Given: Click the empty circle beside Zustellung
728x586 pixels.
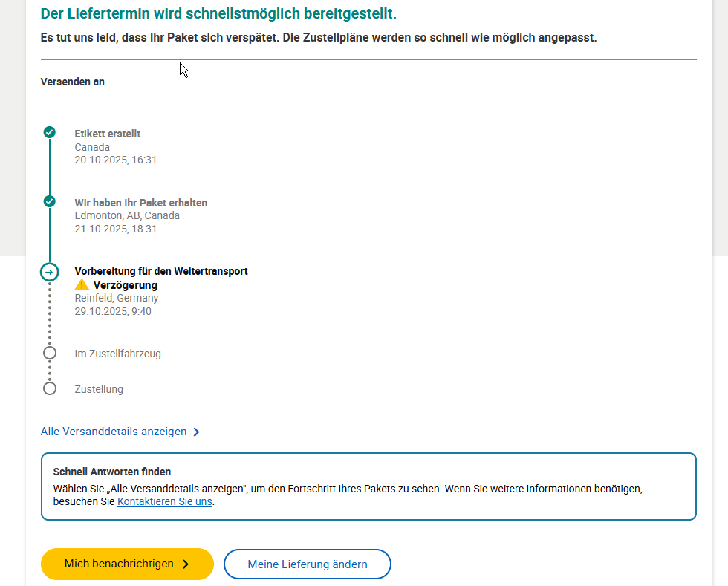Looking at the screenshot, I should pos(49,388).
